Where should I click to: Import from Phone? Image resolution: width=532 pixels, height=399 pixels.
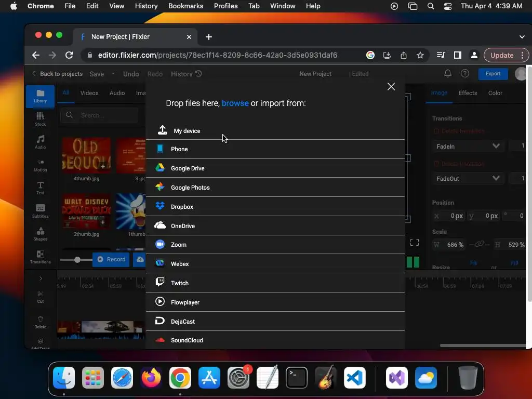click(x=275, y=149)
